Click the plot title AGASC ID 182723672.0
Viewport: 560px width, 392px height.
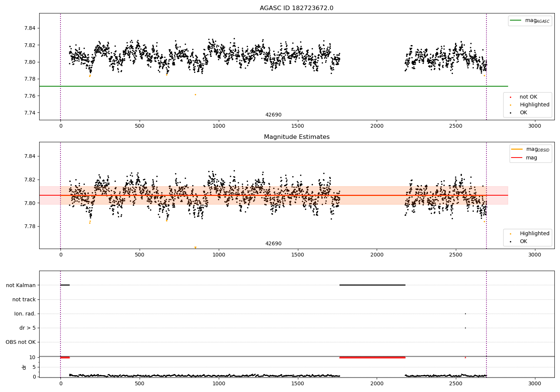(x=296, y=8)
